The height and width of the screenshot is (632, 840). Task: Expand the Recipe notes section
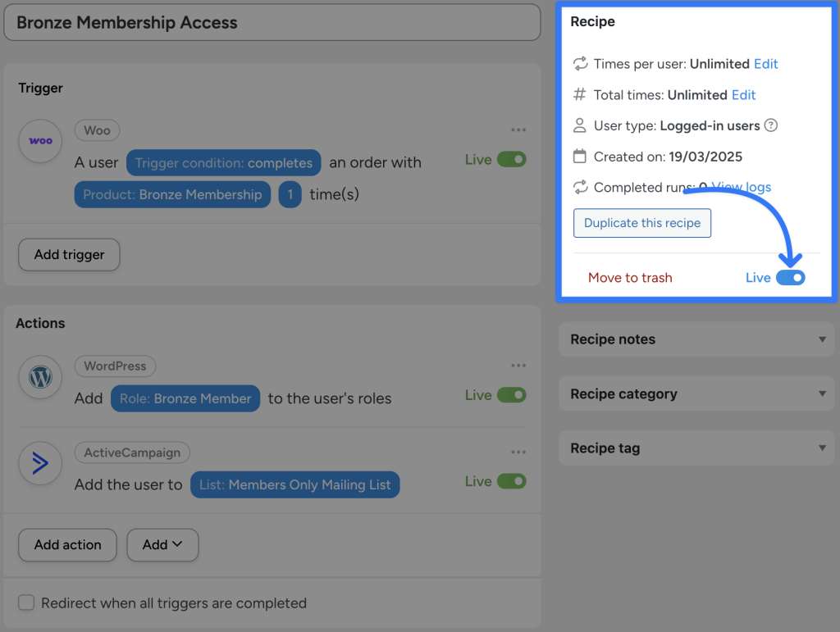tap(696, 339)
